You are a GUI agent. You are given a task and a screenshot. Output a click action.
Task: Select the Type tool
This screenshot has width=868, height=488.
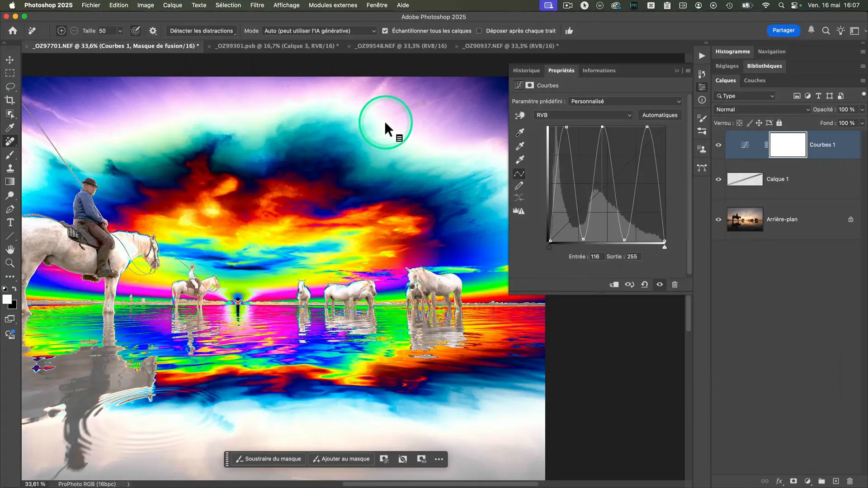[9, 222]
